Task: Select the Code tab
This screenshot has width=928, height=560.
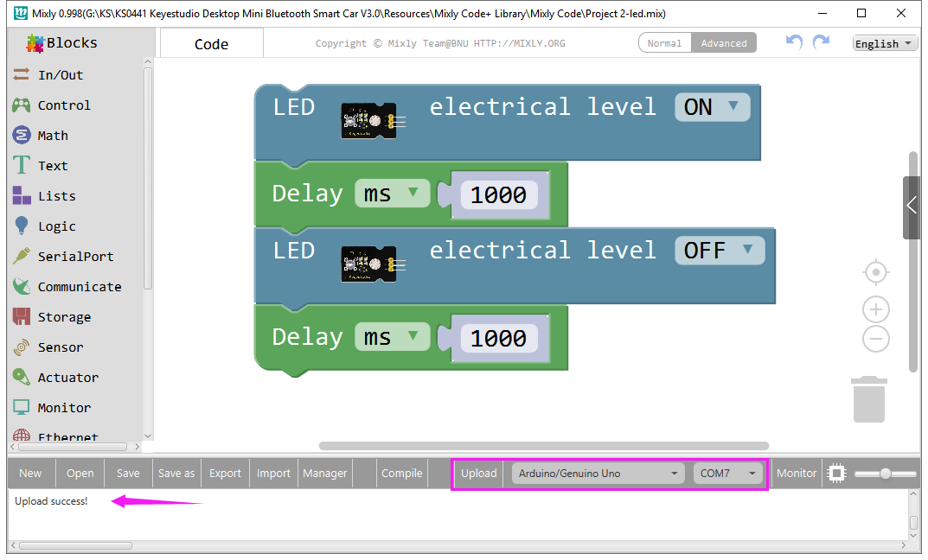Action: 211,44
